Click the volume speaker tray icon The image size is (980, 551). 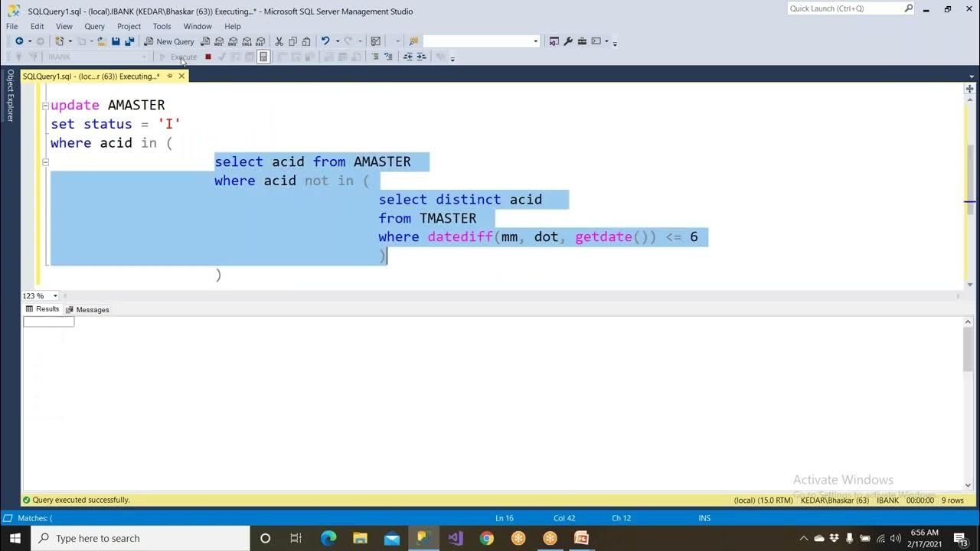click(x=896, y=538)
